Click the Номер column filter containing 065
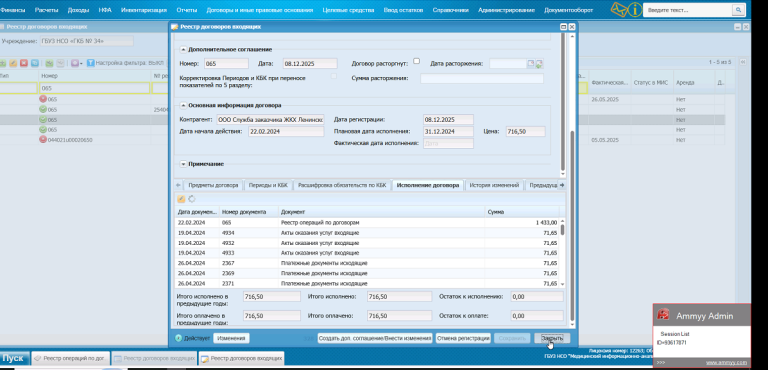 click(x=94, y=88)
